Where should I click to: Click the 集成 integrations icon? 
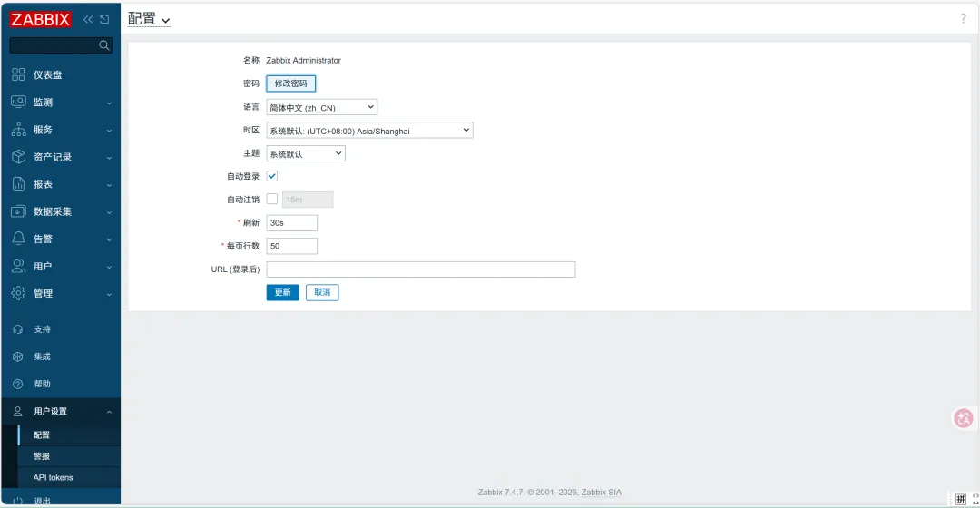[17, 357]
